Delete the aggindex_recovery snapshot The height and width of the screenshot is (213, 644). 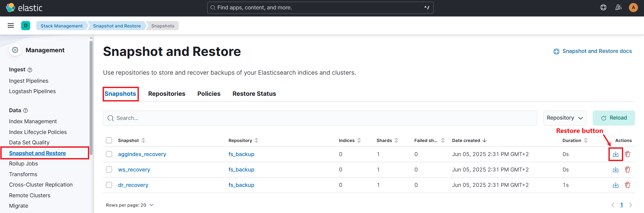click(628, 154)
